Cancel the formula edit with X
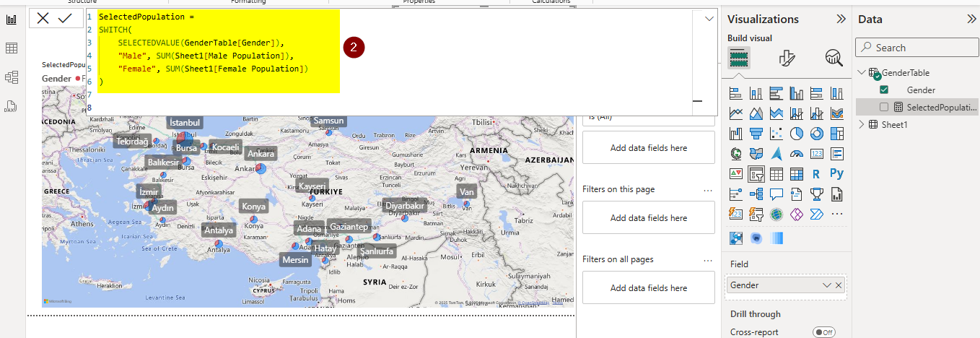Screen dimensions: 980x338 pos(43,18)
